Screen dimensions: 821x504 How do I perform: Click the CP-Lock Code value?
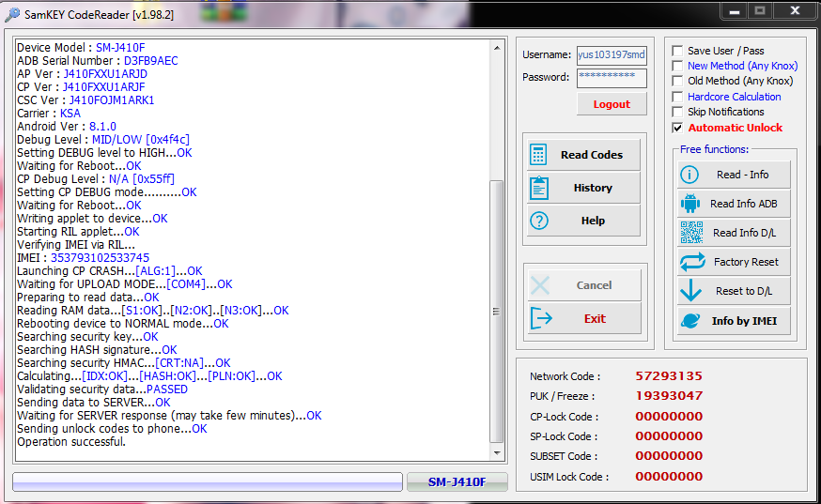pyautogui.click(x=669, y=417)
